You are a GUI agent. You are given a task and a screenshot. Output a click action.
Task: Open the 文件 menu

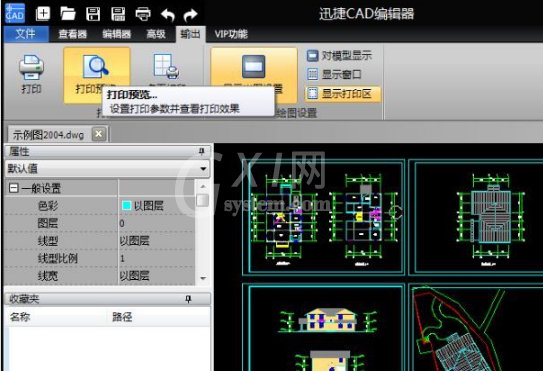tap(26, 34)
